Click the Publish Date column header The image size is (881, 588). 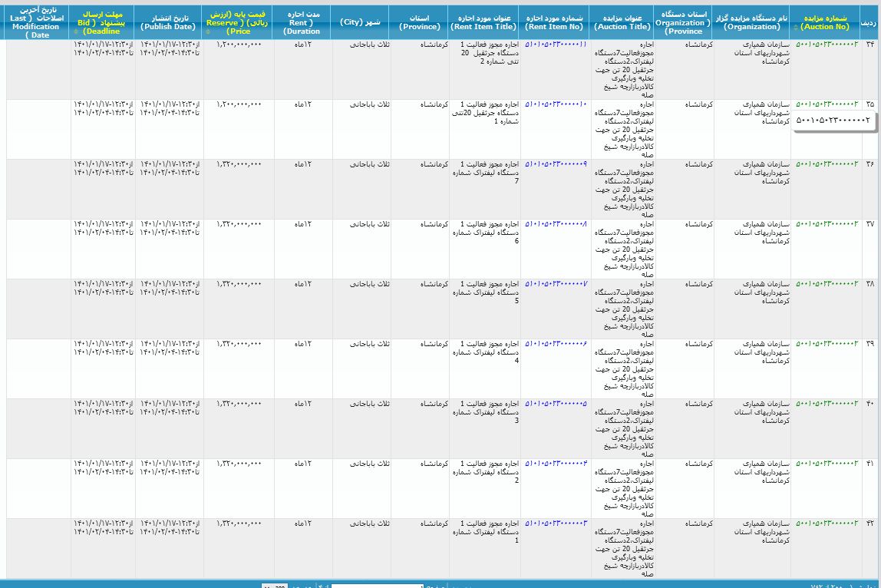[168, 22]
